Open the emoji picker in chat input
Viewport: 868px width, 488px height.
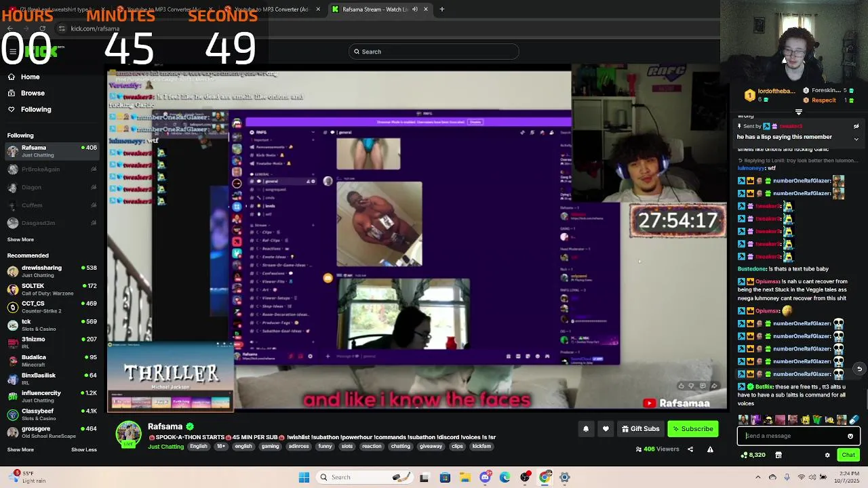(x=850, y=436)
